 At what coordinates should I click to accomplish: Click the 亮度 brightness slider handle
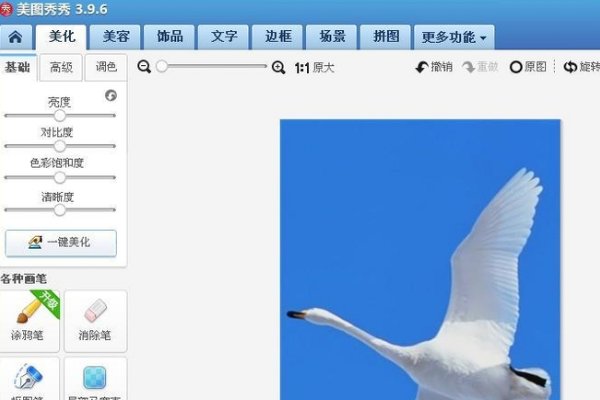[x=60, y=115]
